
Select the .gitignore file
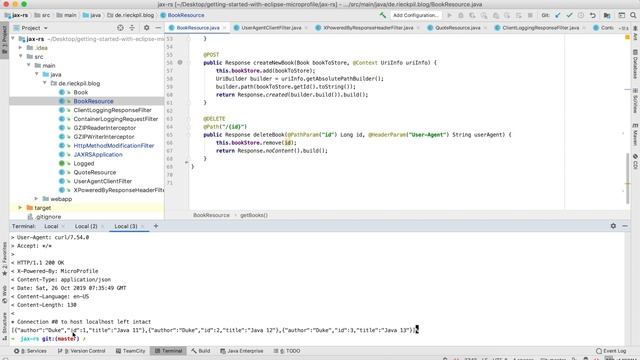[48, 217]
